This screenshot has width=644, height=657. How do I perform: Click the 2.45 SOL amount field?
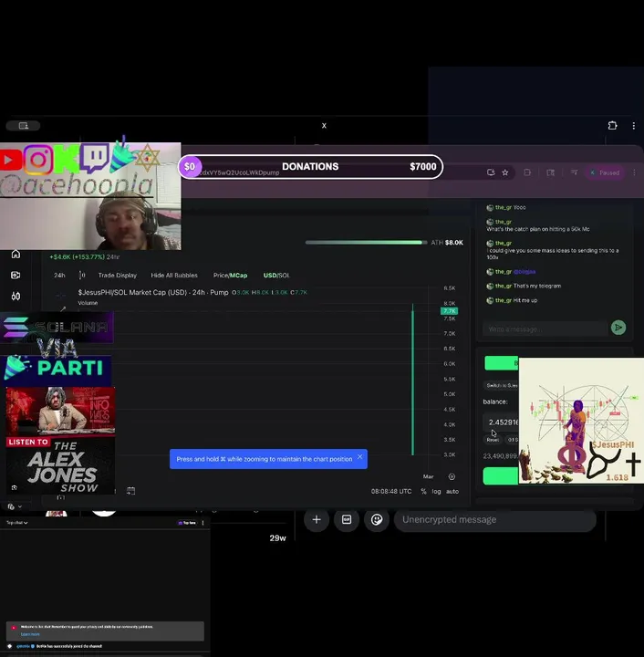[501, 422]
